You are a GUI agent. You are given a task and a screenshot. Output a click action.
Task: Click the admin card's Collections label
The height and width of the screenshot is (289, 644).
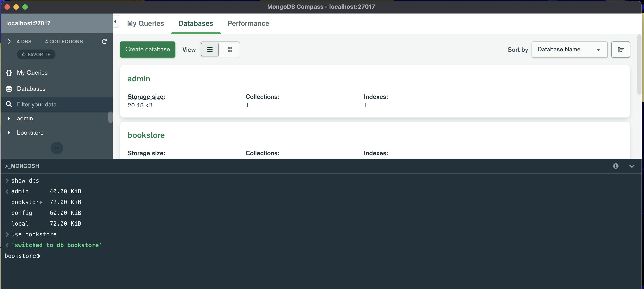[262, 97]
